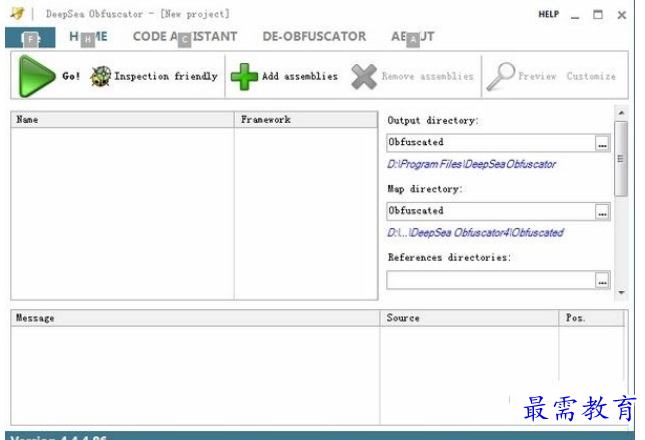Open the DeepSea Obfuscator4\Obfuscated path link
This screenshot has height=440, width=645.
click(x=475, y=233)
